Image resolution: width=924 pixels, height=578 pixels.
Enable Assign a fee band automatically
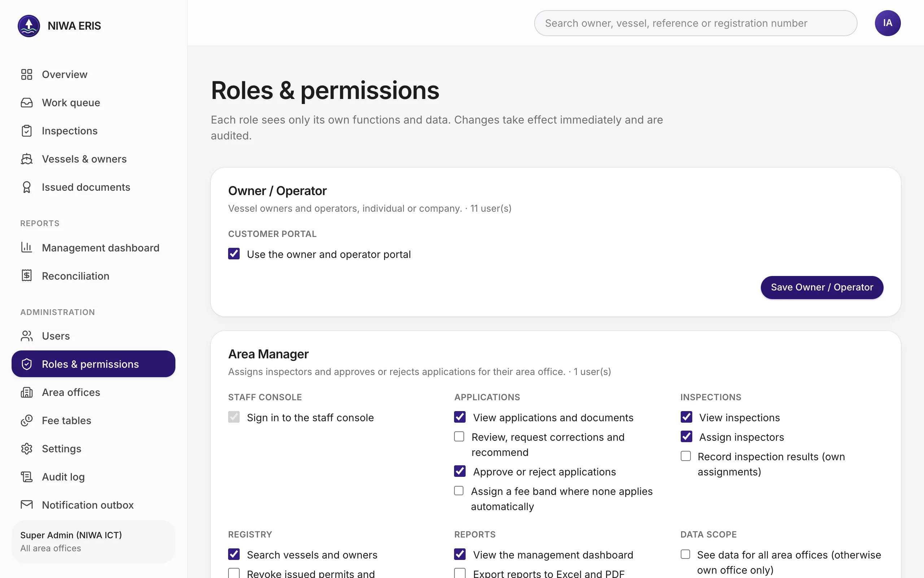pos(459,491)
